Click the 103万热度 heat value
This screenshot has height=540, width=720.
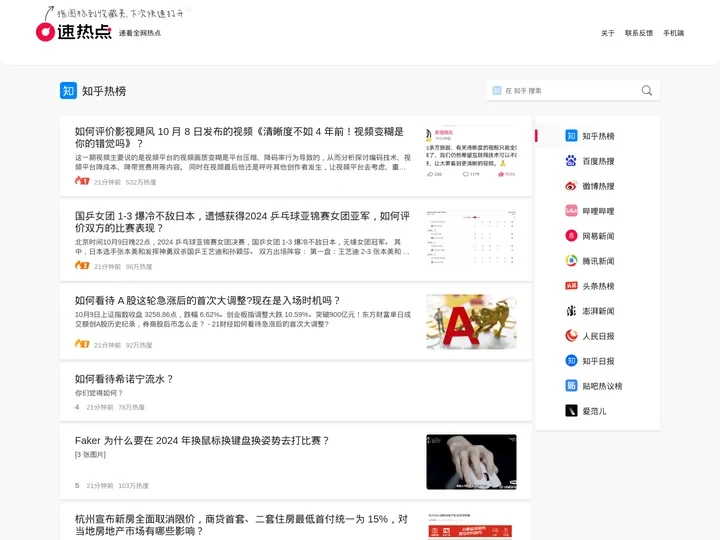tap(133, 486)
